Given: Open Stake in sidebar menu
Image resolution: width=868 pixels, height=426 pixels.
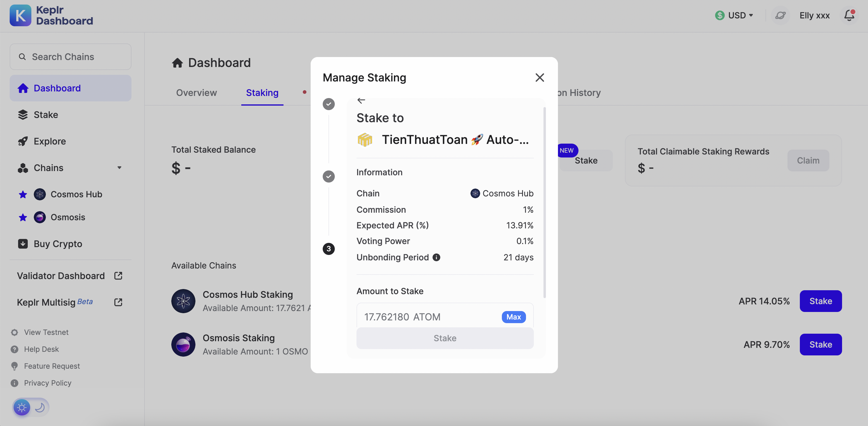Looking at the screenshot, I should coord(71,115).
